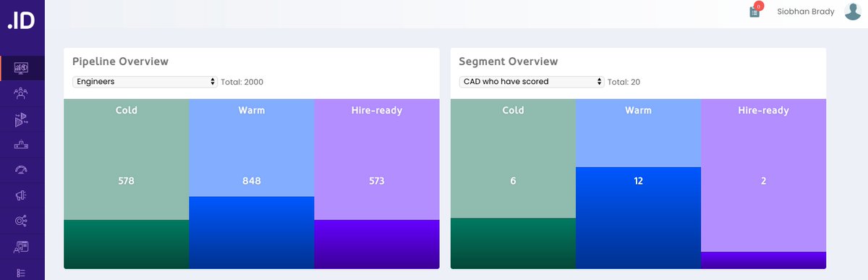Select the Hire-ready column in Pipeline Overview
The height and width of the screenshot is (280, 868).
[x=377, y=184]
